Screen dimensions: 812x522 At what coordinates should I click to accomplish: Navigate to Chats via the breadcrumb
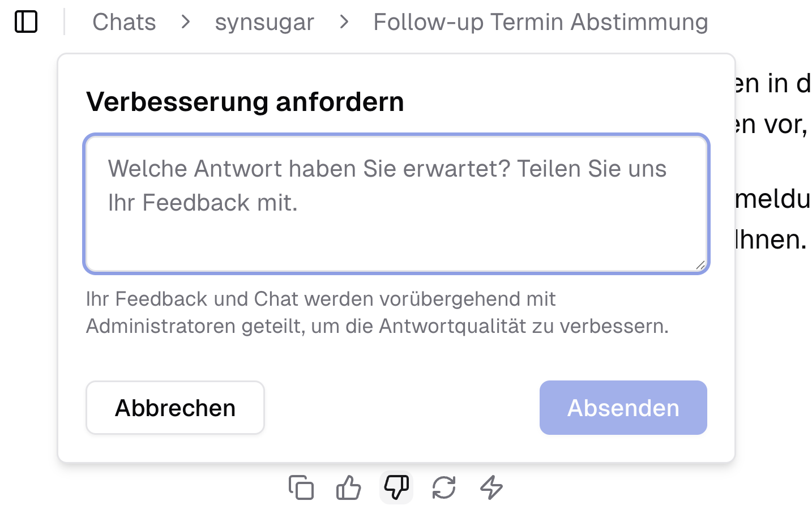(124, 23)
